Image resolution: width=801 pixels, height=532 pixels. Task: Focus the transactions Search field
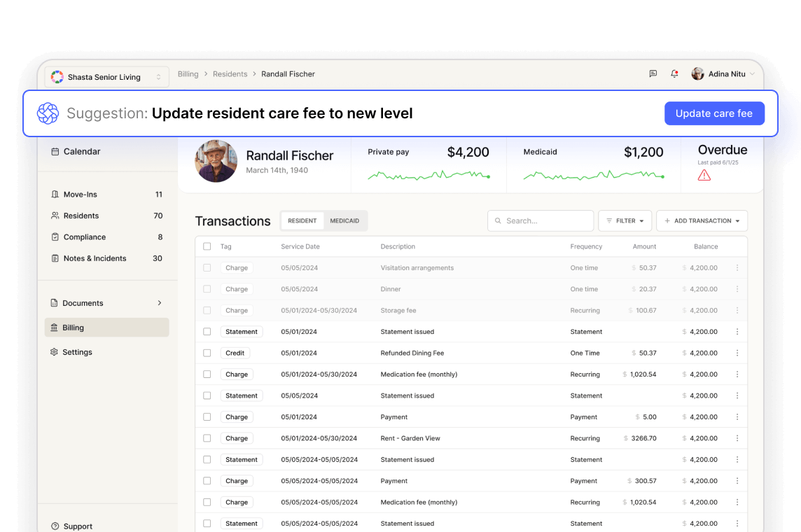pyautogui.click(x=541, y=221)
